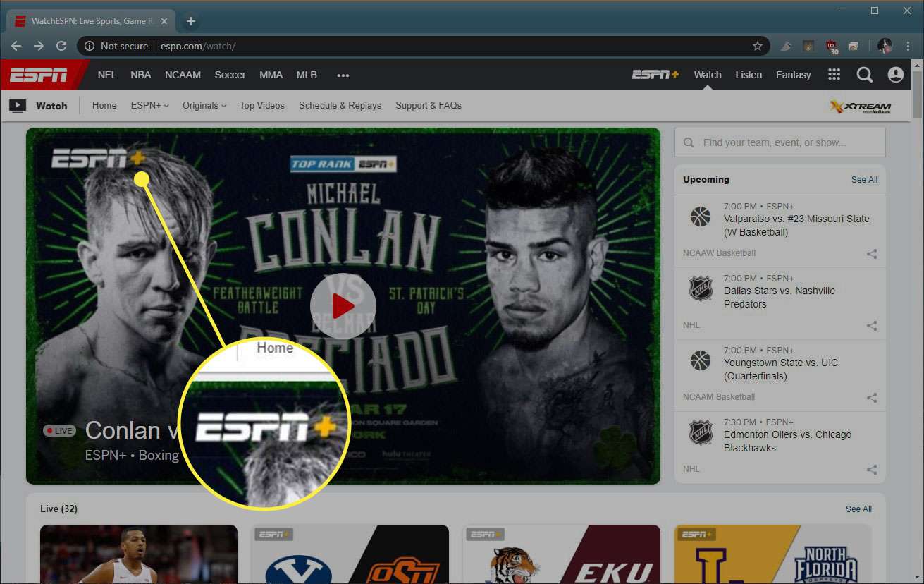
Task: Open the user profile avatar icon
Action: (x=895, y=75)
